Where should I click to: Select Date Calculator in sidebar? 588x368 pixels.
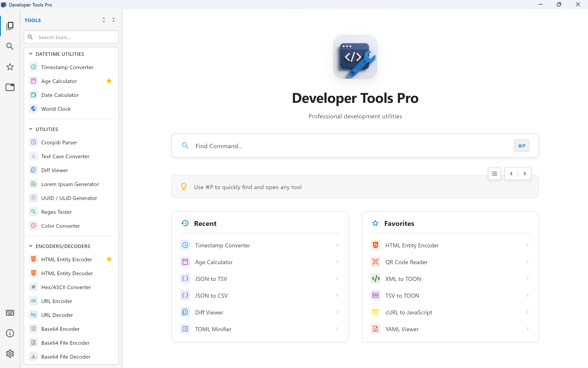tap(71, 95)
